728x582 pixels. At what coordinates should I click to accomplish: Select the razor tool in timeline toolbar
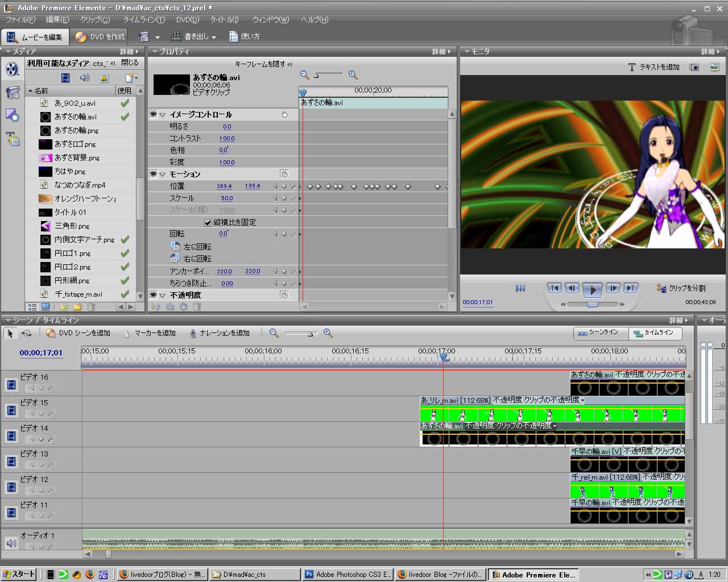26,333
